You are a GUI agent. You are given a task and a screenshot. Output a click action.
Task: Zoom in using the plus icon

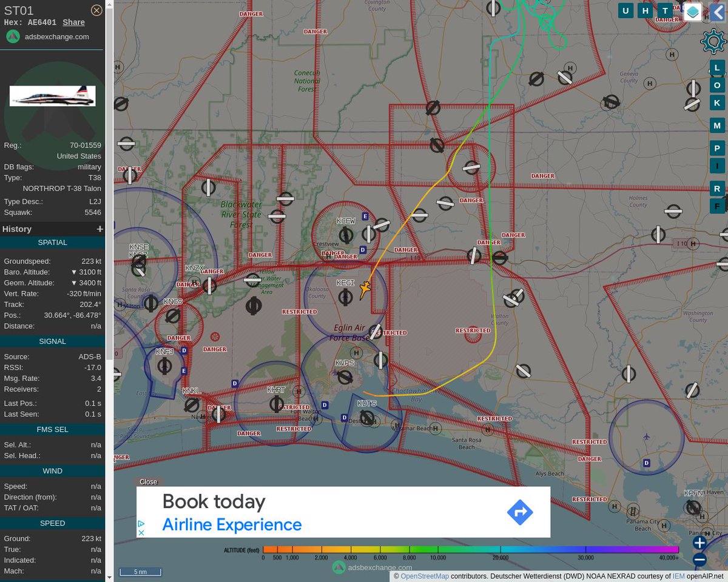[x=699, y=542]
